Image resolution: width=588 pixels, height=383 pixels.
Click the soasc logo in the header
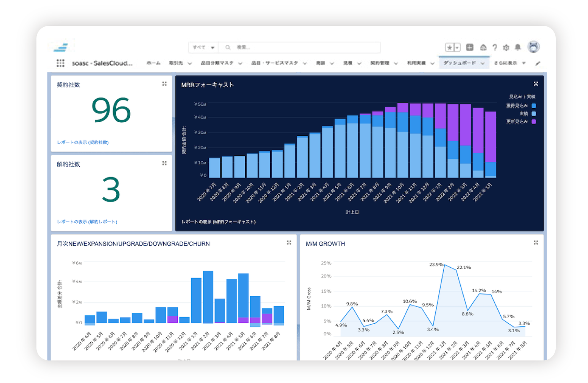(61, 47)
